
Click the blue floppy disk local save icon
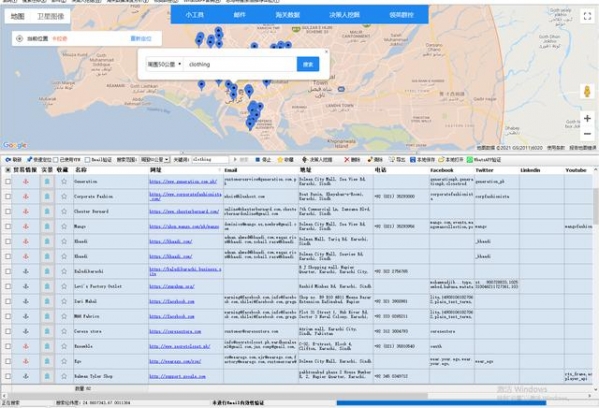[413, 160]
